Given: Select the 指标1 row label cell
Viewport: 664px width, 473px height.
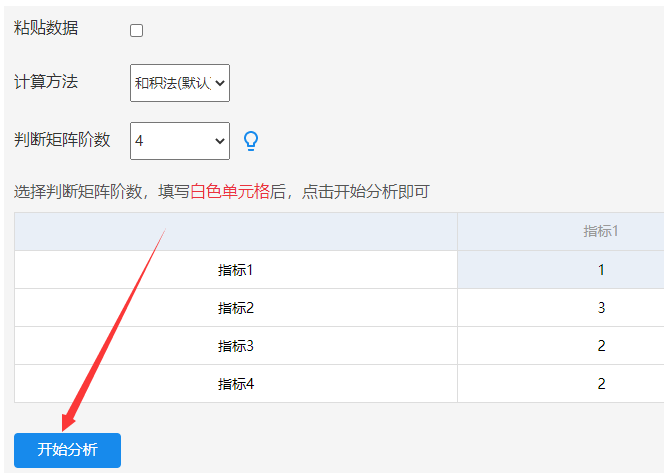Looking at the screenshot, I should pyautogui.click(x=236, y=270).
